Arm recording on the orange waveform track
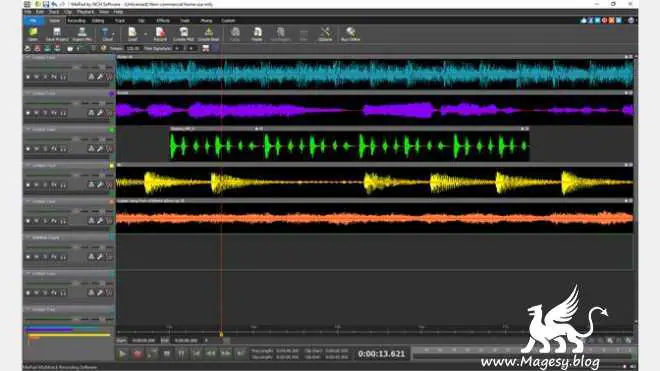 [x=28, y=220]
